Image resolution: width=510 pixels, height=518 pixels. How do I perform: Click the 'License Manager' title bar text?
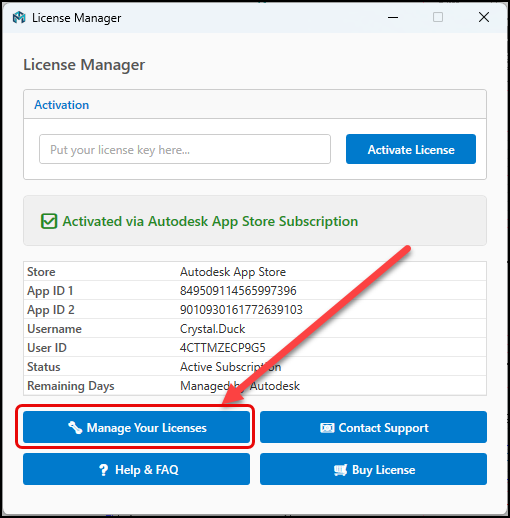(77, 18)
